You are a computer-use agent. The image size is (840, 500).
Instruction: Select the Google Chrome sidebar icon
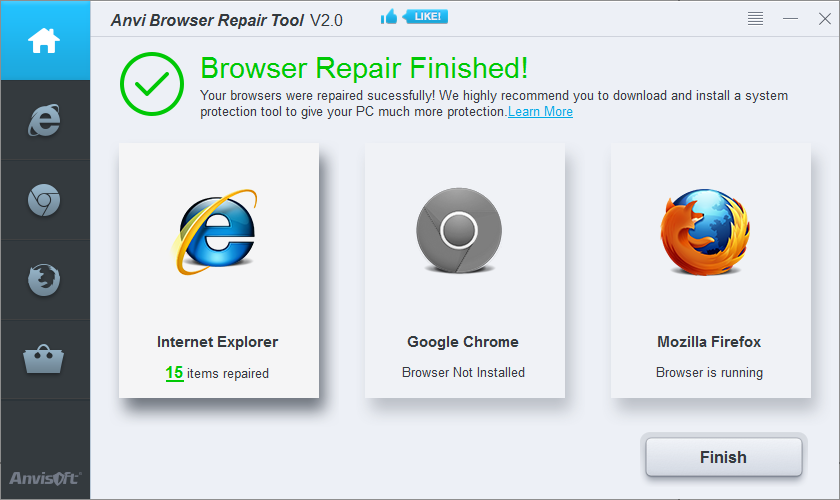point(44,200)
